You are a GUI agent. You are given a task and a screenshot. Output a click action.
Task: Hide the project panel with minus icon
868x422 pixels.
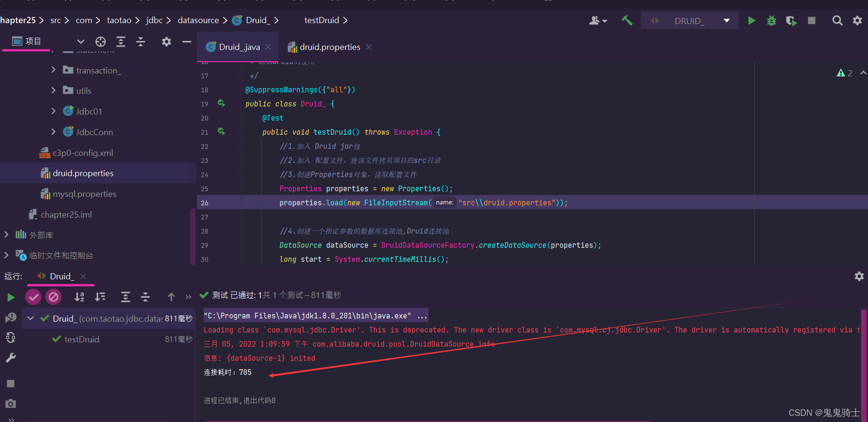187,41
